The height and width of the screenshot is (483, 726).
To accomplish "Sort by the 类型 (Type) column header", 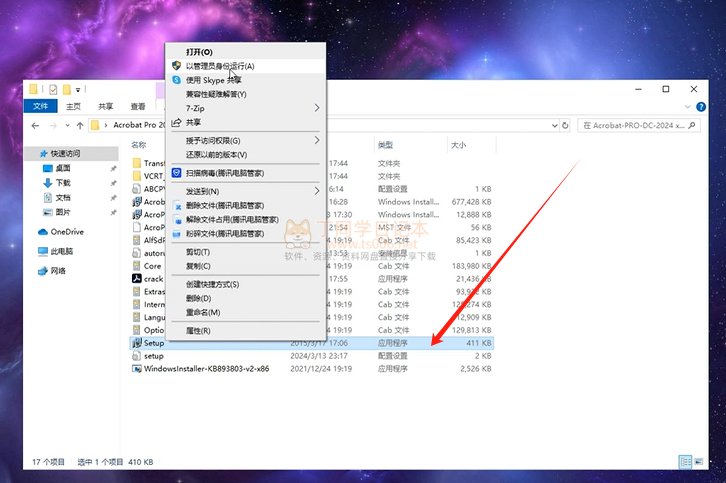I will [385, 145].
